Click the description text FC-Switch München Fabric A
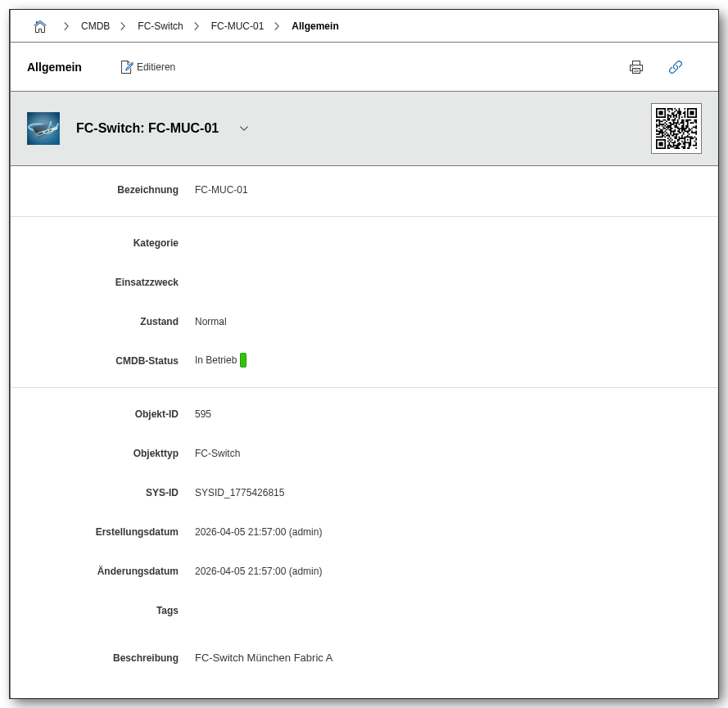Viewport: 728px width, 708px height. pyautogui.click(x=264, y=658)
